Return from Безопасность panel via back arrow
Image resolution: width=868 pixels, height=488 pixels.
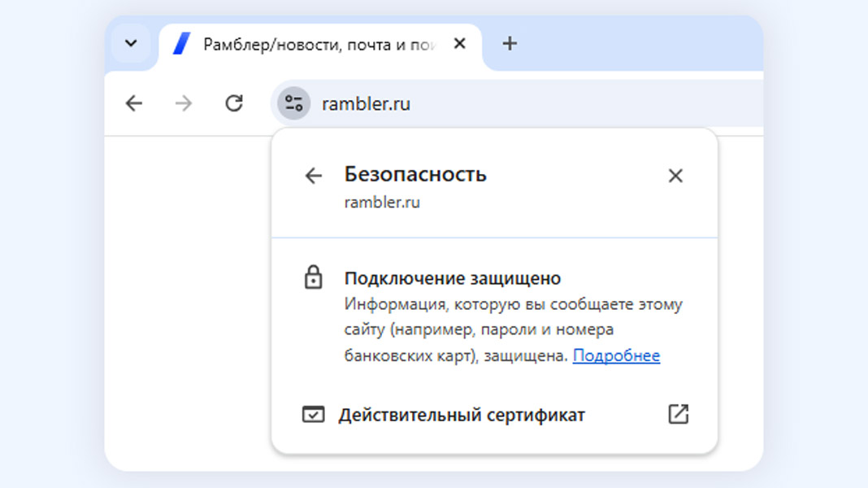(x=314, y=176)
